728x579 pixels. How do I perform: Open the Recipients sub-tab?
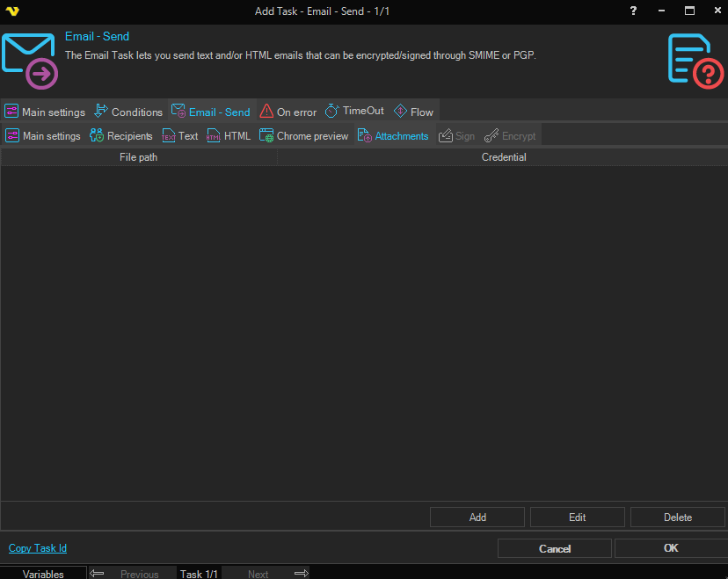coord(121,136)
